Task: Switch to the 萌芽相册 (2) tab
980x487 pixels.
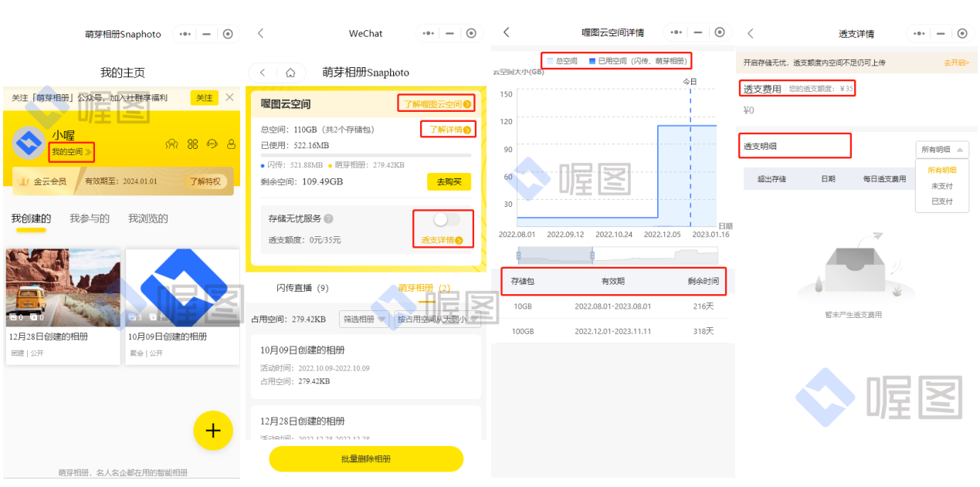Action: tap(425, 288)
